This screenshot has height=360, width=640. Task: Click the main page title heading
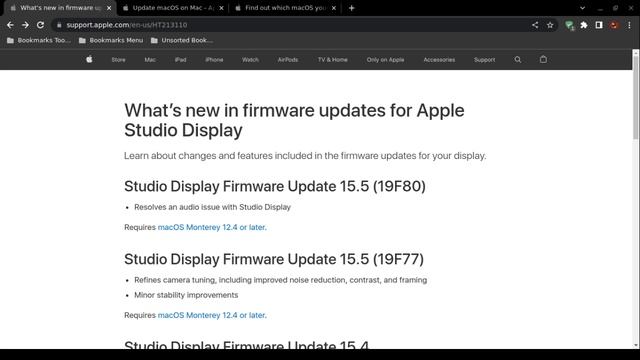(x=294, y=120)
